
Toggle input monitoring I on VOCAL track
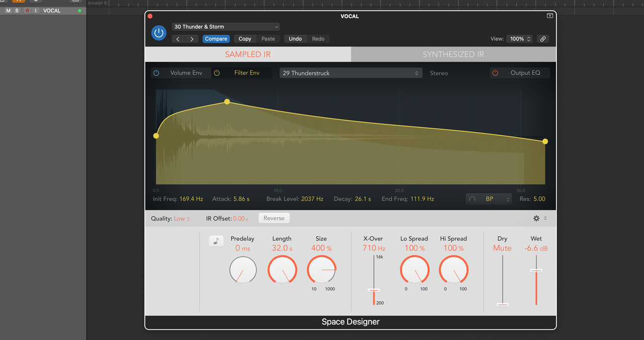click(36, 11)
